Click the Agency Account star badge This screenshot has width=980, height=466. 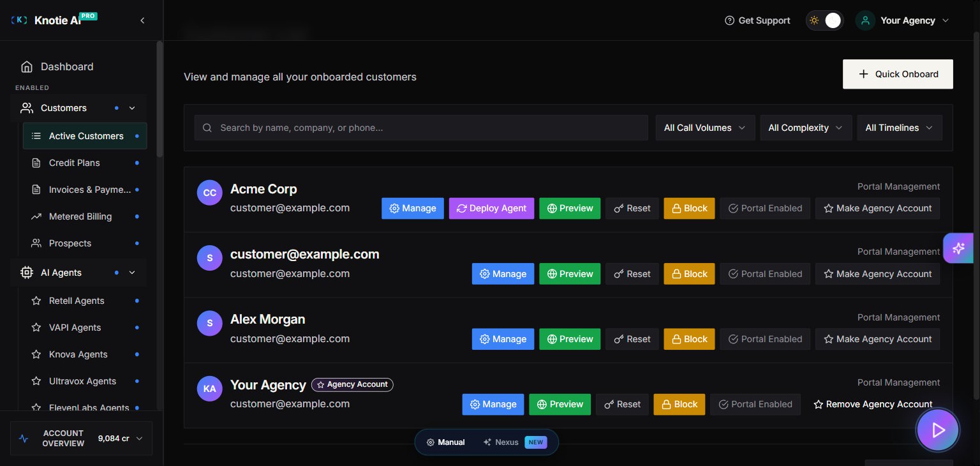(352, 384)
